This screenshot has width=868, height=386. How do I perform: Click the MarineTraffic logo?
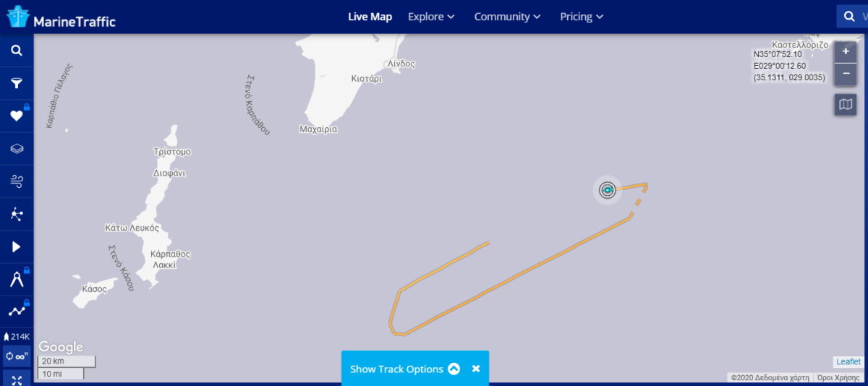click(61, 17)
